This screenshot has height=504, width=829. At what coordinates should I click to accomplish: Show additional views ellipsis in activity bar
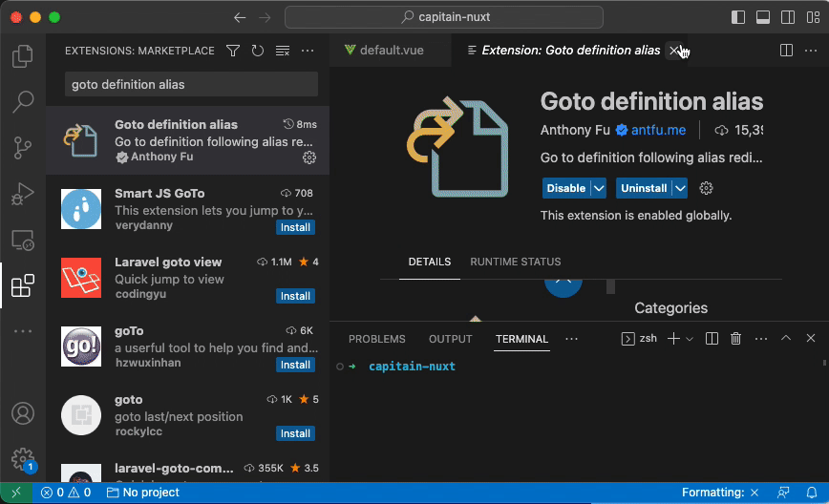[x=23, y=331]
